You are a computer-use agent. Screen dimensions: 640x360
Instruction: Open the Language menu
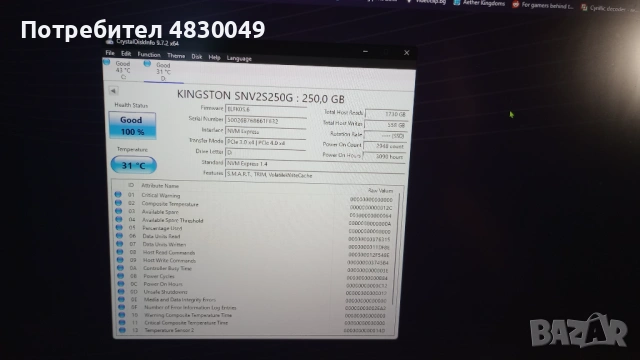click(x=239, y=58)
